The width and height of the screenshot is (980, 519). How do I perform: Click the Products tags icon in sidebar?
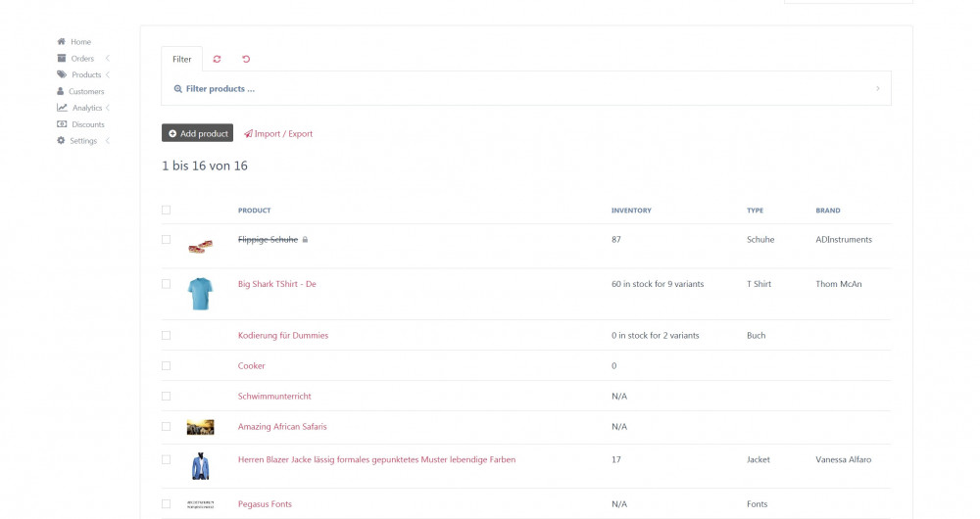(x=62, y=74)
